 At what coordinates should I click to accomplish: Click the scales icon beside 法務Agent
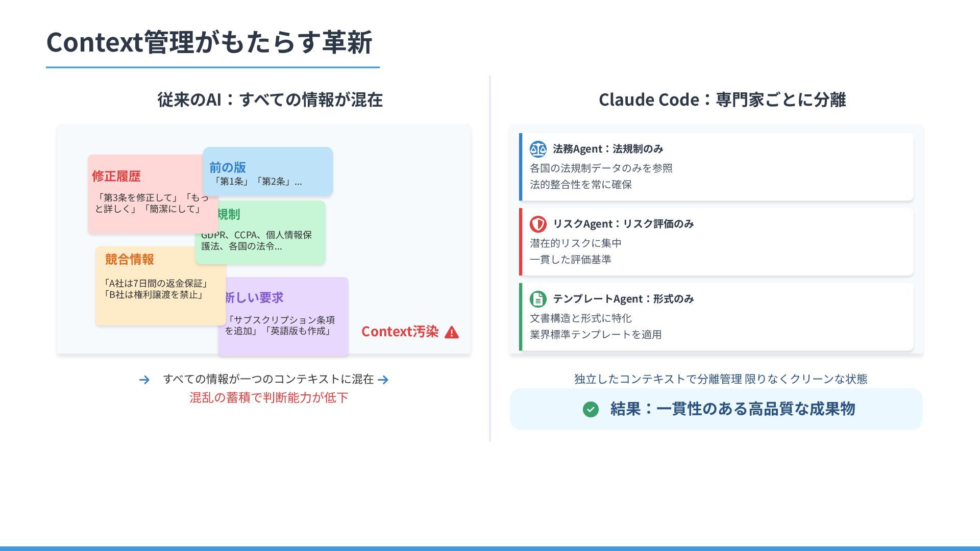tap(538, 149)
